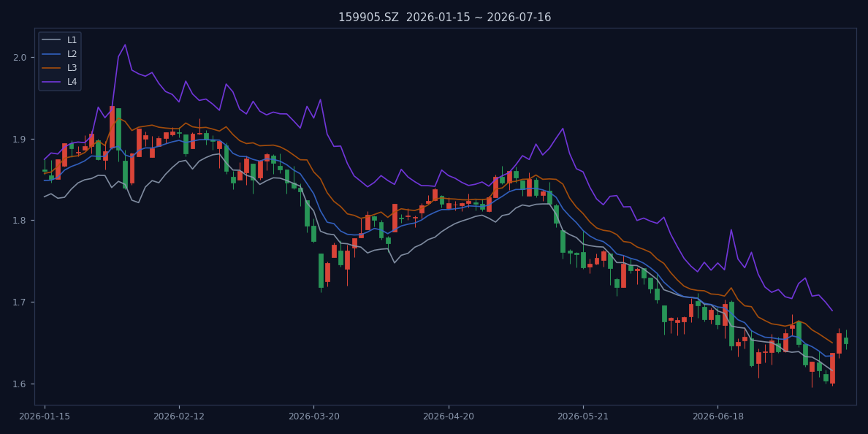The height and width of the screenshot is (434, 868).
Task: Click the blue L2 legend line swatch
Action: [x=51, y=53]
